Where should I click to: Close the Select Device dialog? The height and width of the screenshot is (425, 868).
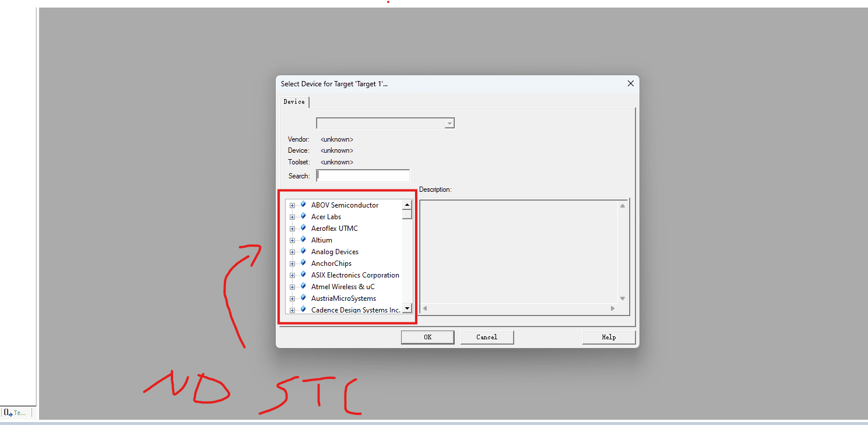(630, 83)
